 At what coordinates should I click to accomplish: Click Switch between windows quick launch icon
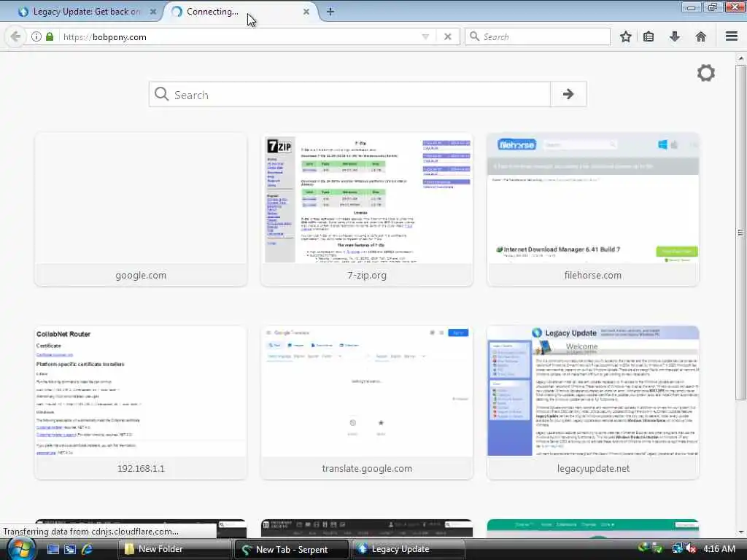click(70, 549)
